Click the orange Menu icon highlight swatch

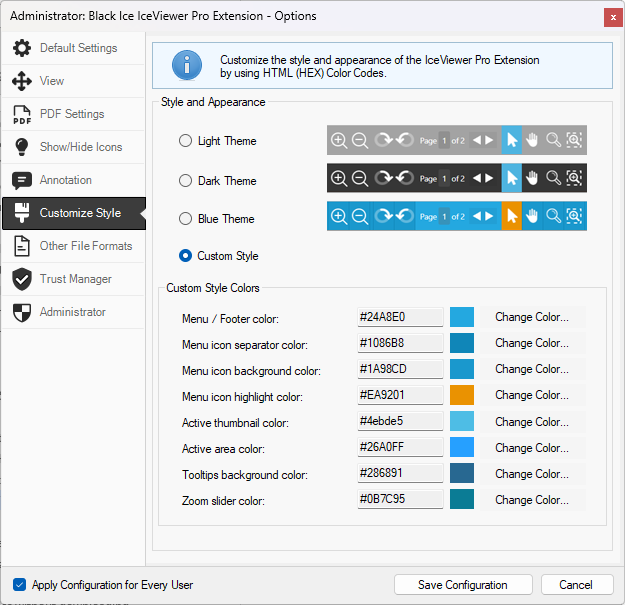[x=462, y=395]
